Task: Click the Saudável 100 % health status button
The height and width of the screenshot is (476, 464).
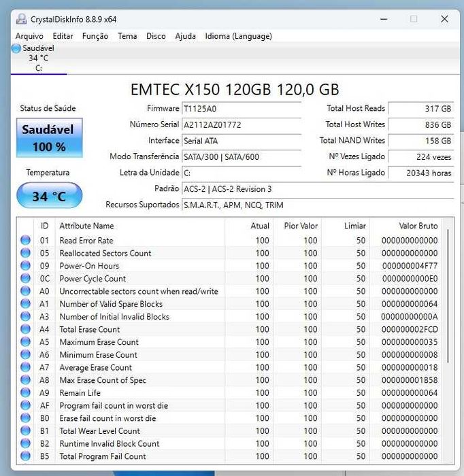Action: click(x=49, y=138)
